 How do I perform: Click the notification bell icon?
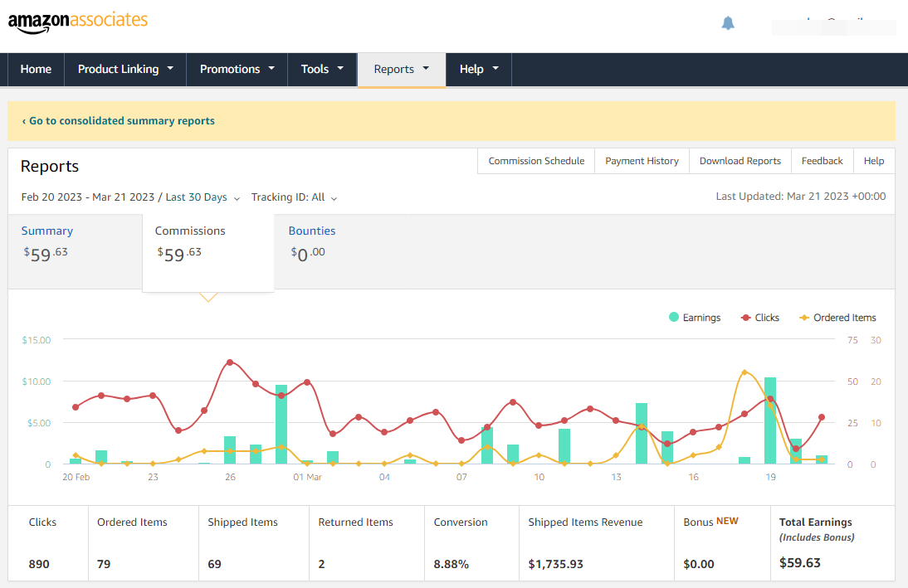[728, 23]
